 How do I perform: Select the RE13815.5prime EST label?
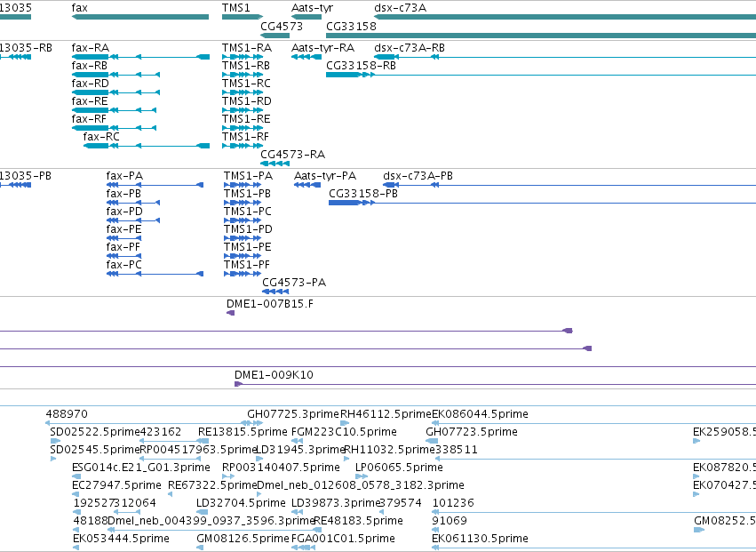[243, 432]
